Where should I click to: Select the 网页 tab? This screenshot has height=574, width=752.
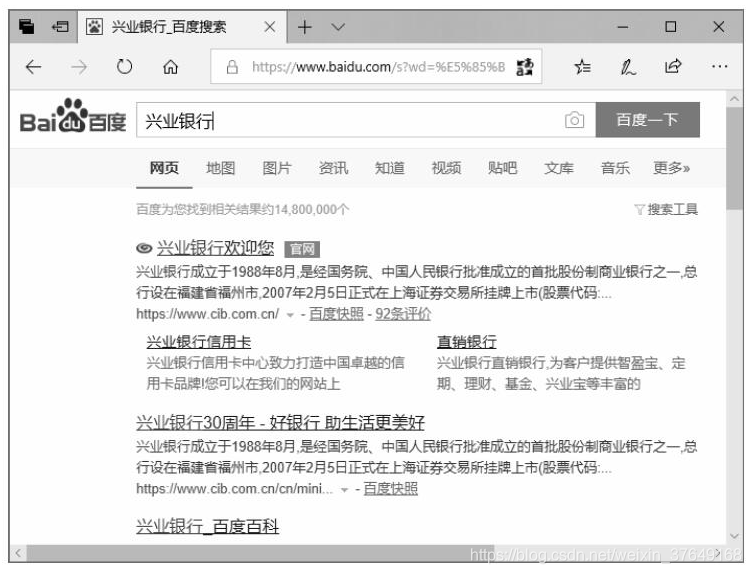tap(164, 168)
